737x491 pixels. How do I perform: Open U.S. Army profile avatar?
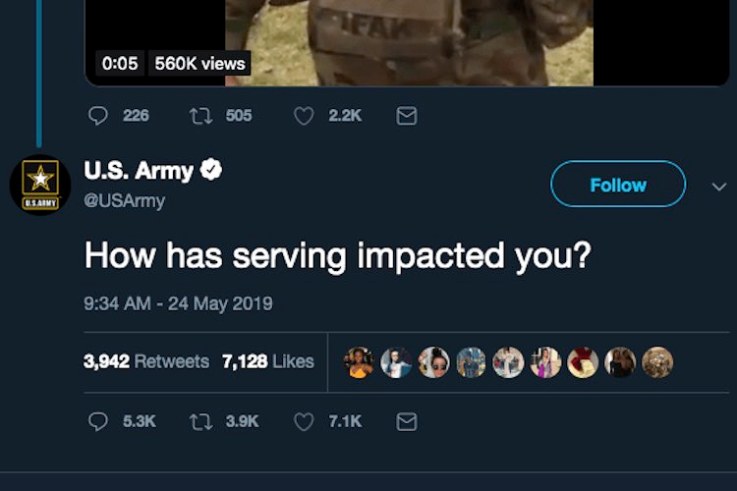click(x=39, y=184)
